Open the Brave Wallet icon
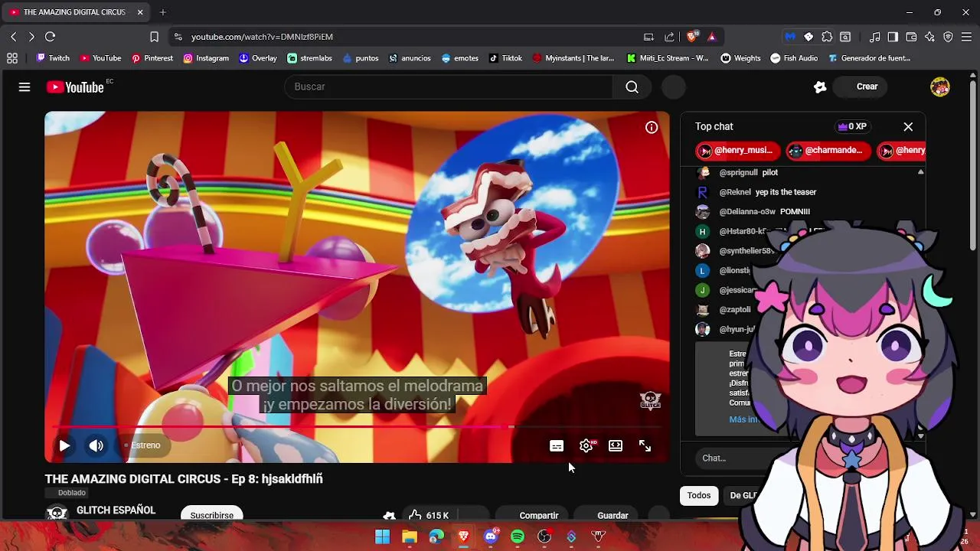980x551 pixels. coord(911,37)
